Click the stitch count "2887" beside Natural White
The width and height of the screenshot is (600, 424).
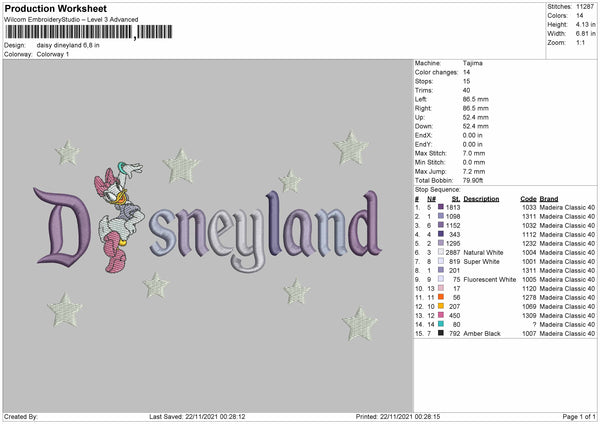click(453, 253)
